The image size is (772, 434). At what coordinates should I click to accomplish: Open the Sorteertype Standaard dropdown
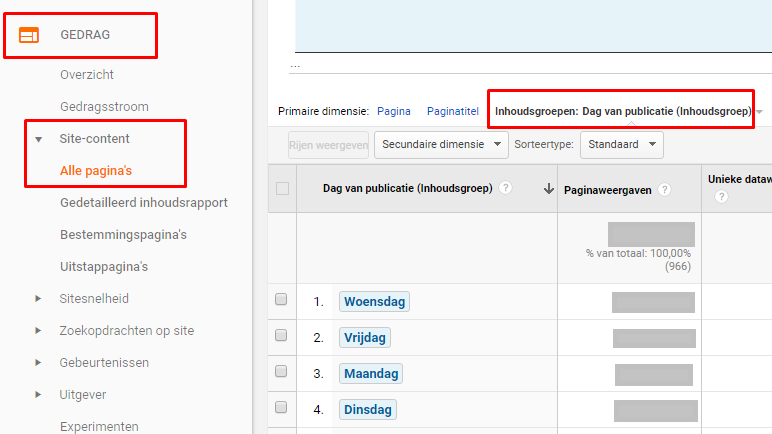point(622,145)
